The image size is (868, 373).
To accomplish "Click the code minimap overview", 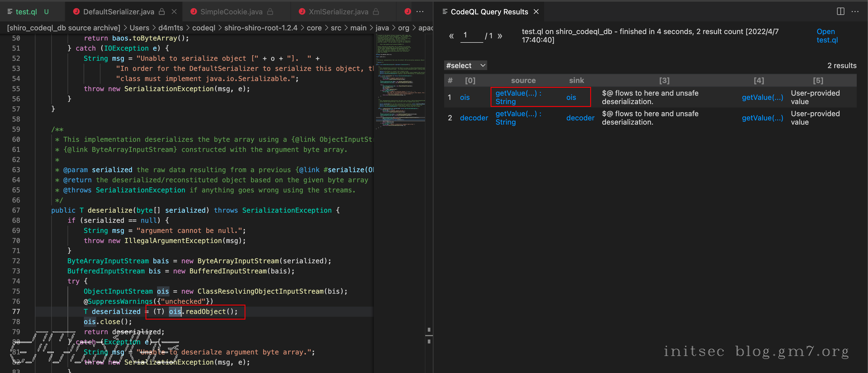I will (x=400, y=81).
